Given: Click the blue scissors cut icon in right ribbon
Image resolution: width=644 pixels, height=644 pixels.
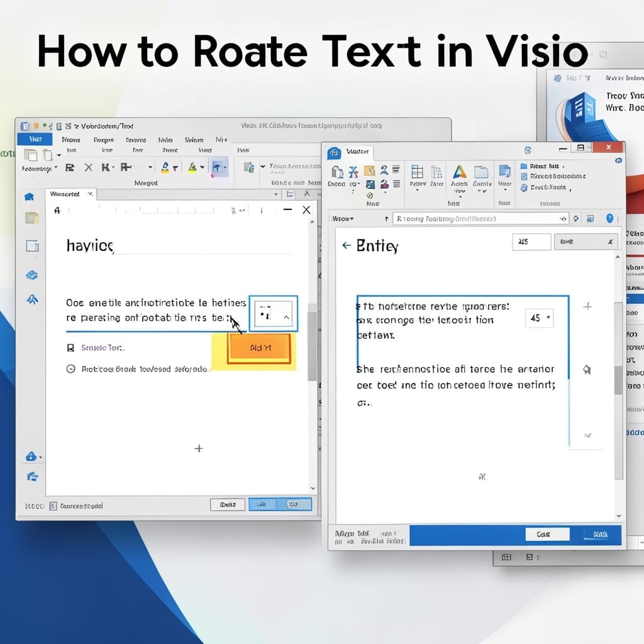Looking at the screenshot, I should tap(353, 171).
